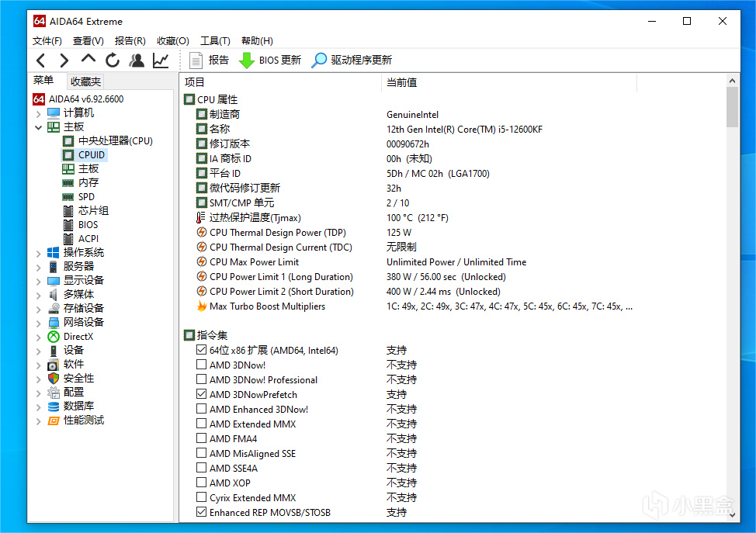Toggle the AMD FMA4 checkbox

[x=202, y=438]
